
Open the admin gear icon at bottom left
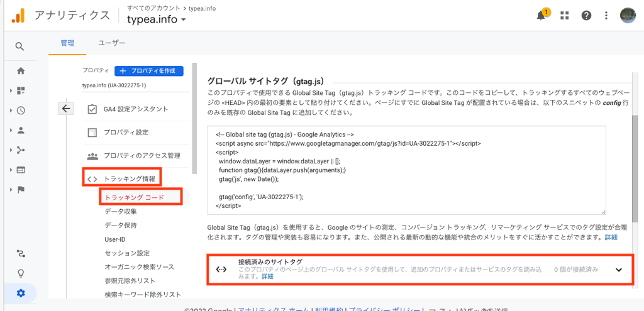(21, 293)
